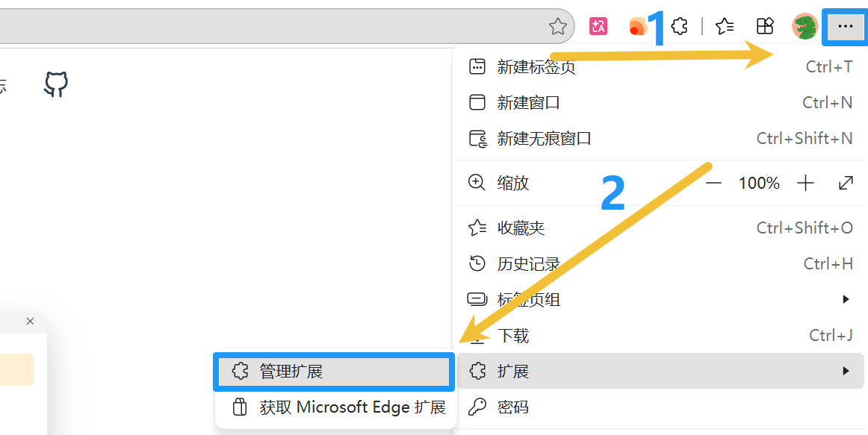Screen dimensions: 868x435
Task: Expand the 扩展 submenu arrow
Action: 846,371
